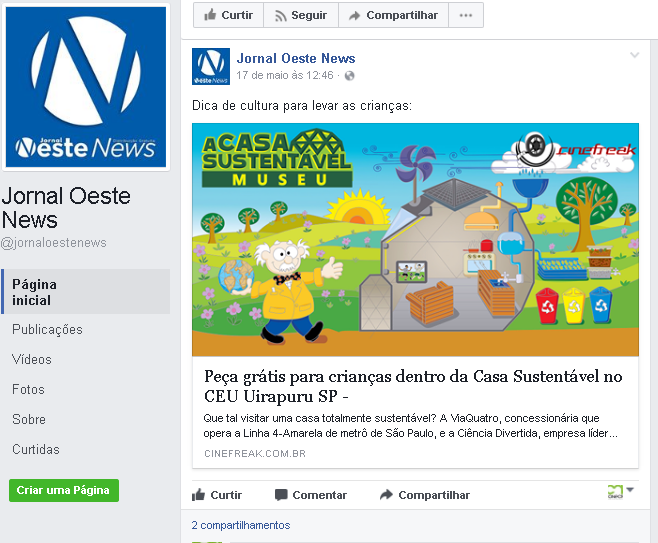Viewport: 658px width, 543px height.
Task: Open the Publicações section
Action: click(x=47, y=329)
